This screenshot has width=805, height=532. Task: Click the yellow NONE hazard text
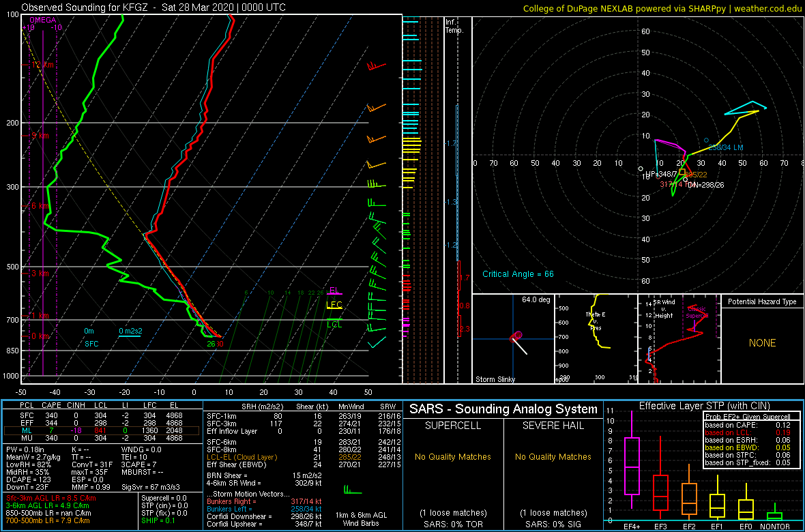(x=763, y=343)
